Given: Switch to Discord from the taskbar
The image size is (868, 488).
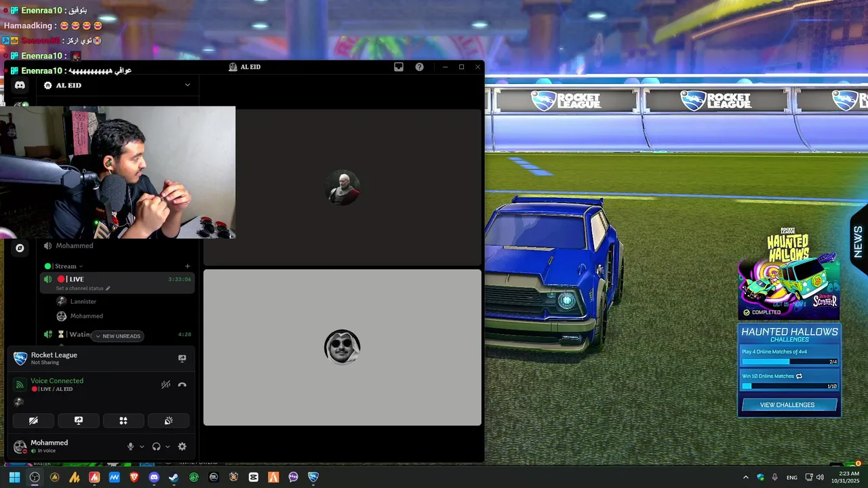Looking at the screenshot, I should 154,477.
